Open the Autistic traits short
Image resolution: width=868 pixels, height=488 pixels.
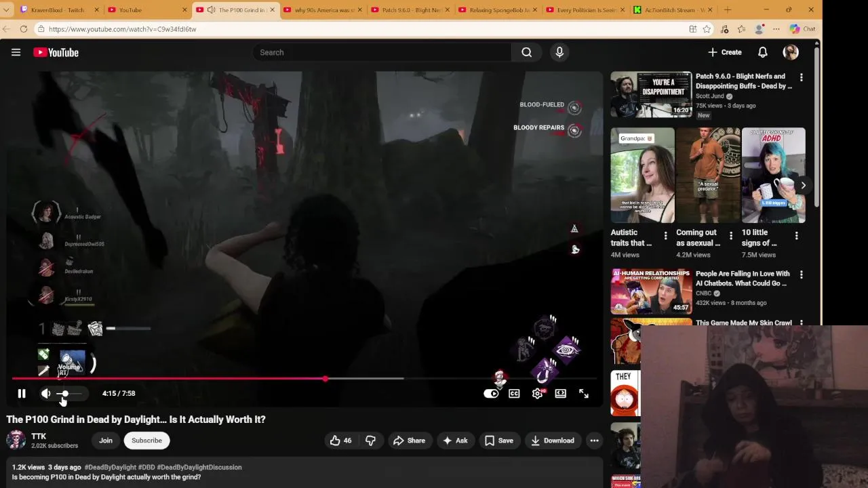pyautogui.click(x=642, y=175)
